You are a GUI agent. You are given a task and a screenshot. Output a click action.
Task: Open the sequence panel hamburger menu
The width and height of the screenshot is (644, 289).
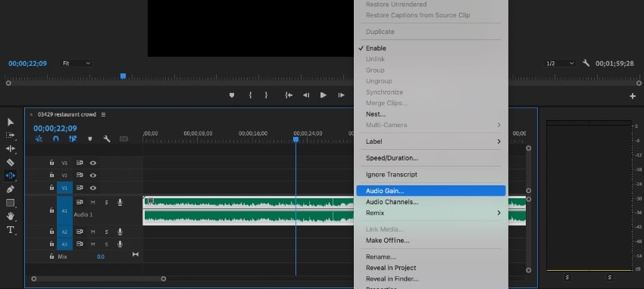(x=104, y=114)
